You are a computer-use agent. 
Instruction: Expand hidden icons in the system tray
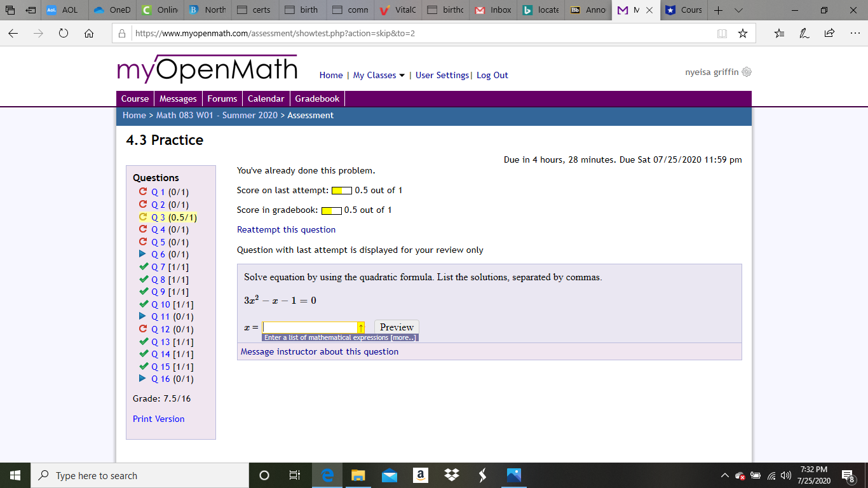point(724,475)
